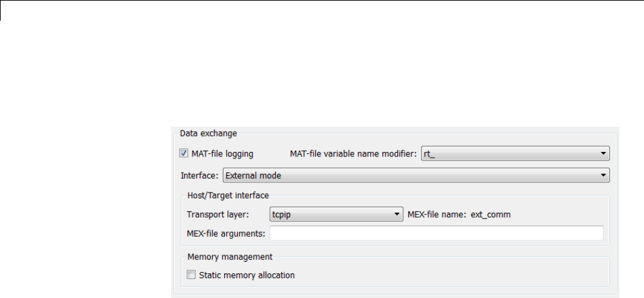Click the 'Static memory allocation' label text
This screenshot has width=644, height=298.
tap(247, 275)
